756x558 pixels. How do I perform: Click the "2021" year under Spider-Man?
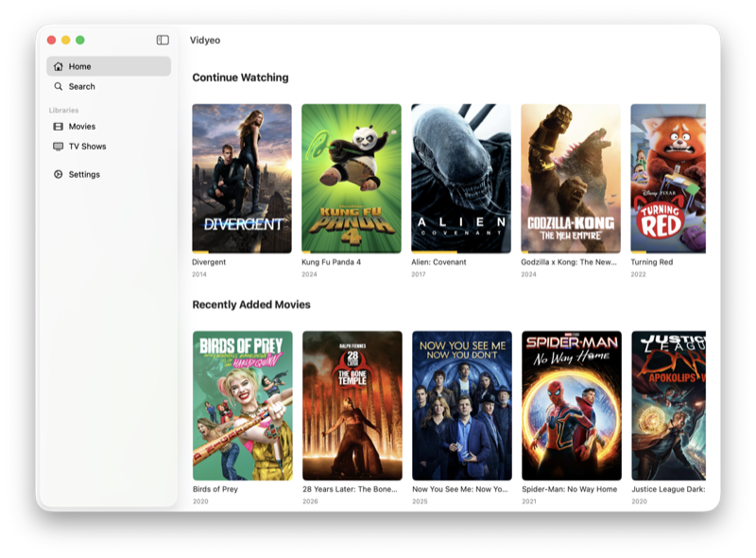coord(529,501)
